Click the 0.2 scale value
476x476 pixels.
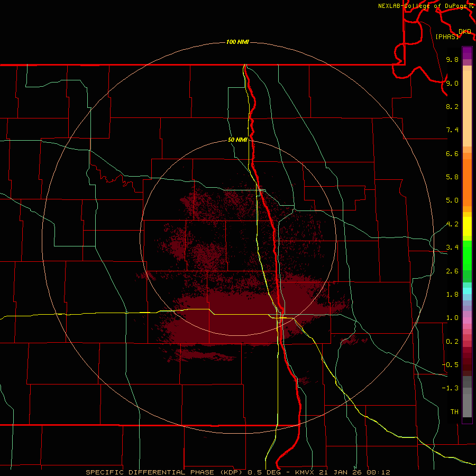[x=452, y=342]
